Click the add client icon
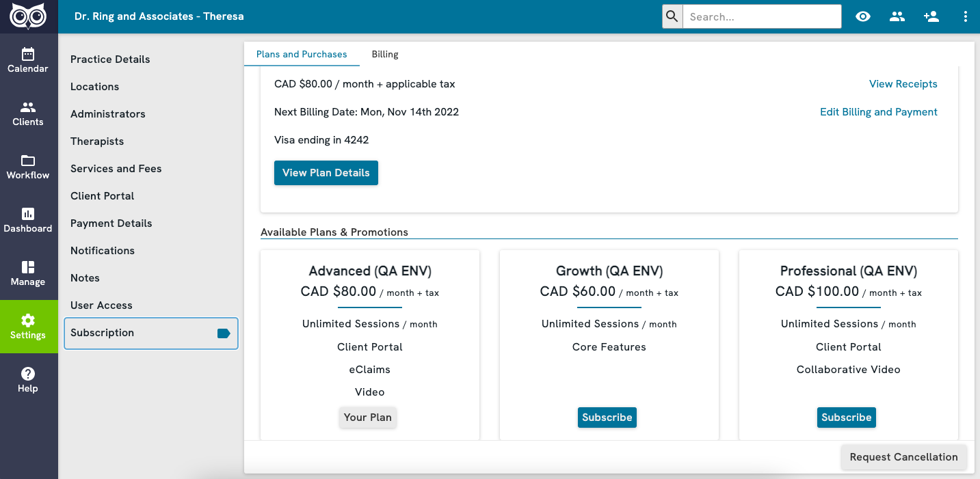Screen dimensions: 980x479 (x=931, y=16)
